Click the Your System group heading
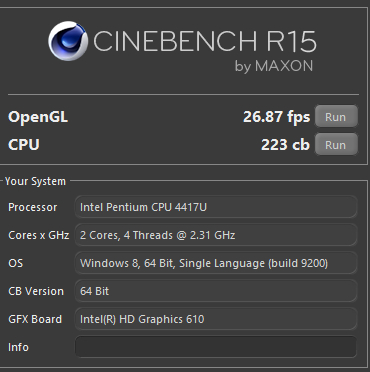 (35, 181)
